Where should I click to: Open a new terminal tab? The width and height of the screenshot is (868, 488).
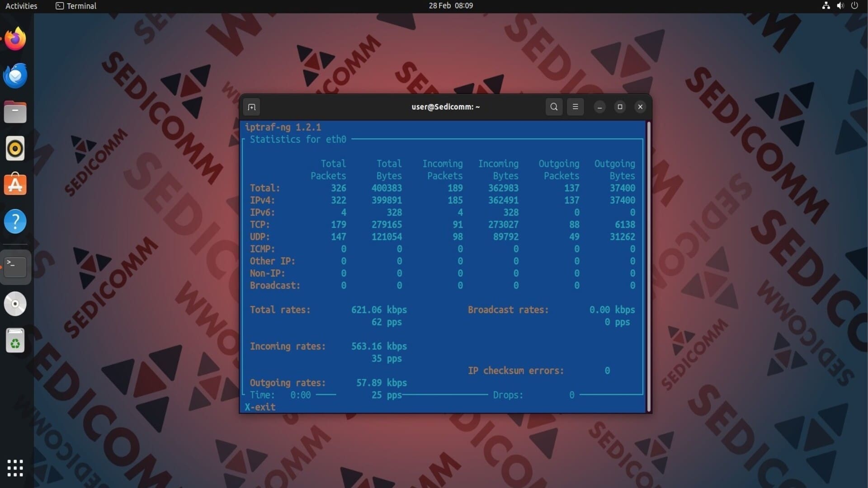(252, 107)
